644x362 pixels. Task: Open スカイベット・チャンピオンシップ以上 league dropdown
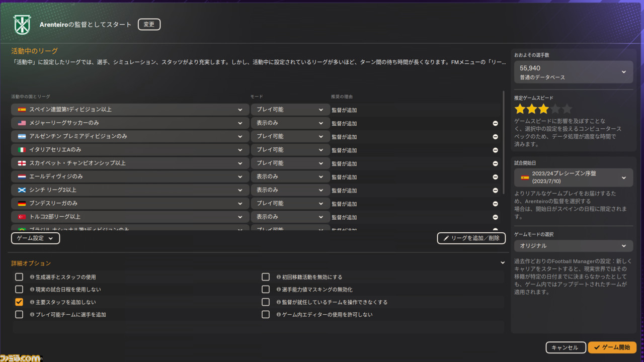point(130,163)
